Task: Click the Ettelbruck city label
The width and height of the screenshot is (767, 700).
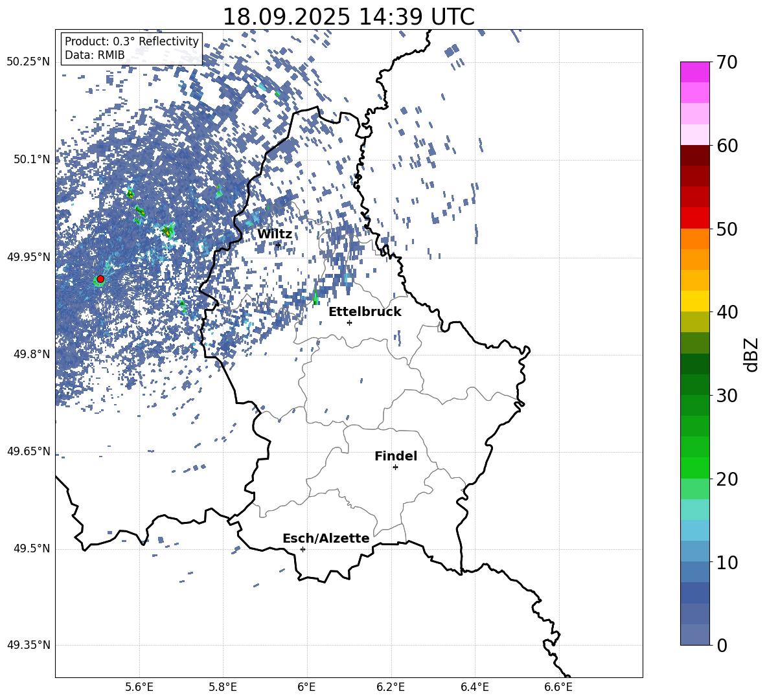Action: (x=365, y=312)
